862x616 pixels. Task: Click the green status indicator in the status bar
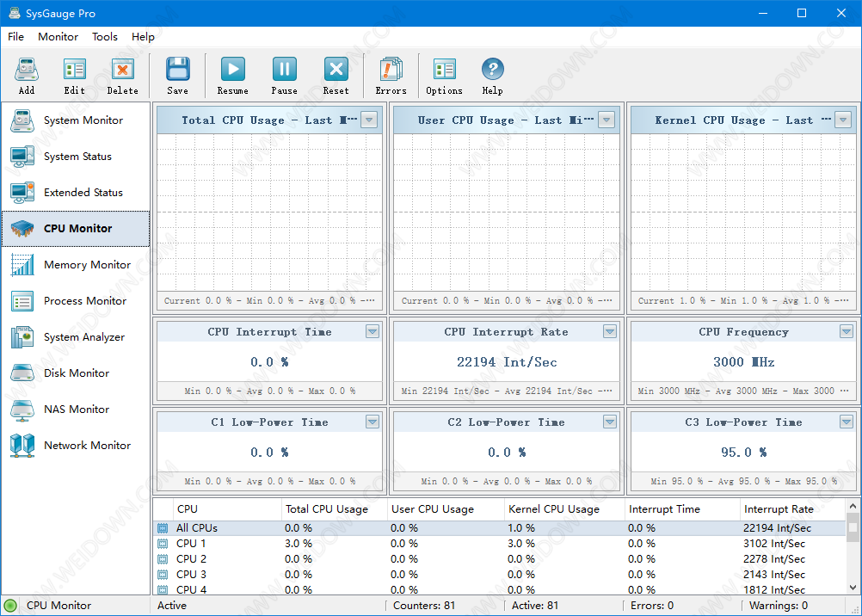coord(10,606)
